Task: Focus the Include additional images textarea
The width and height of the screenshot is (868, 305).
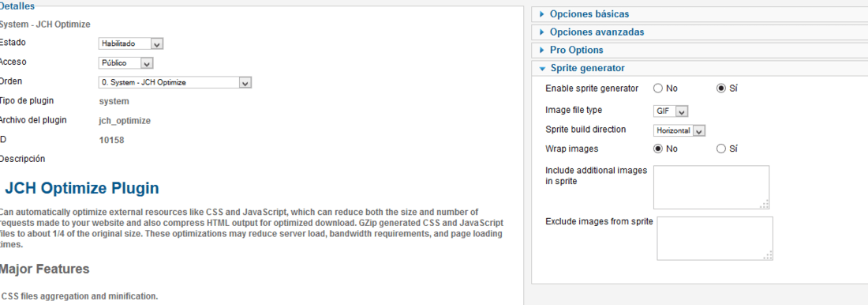Action: tap(711, 187)
